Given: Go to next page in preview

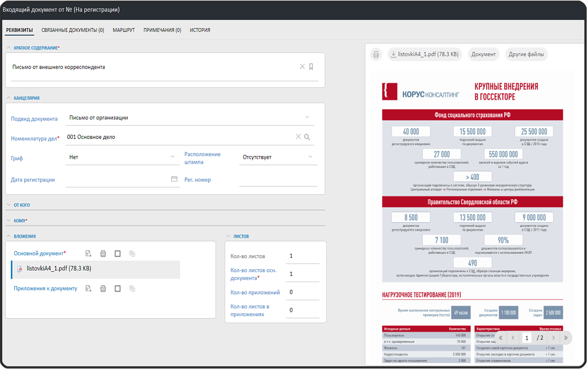Looking at the screenshot, I should pyautogui.click(x=554, y=338).
